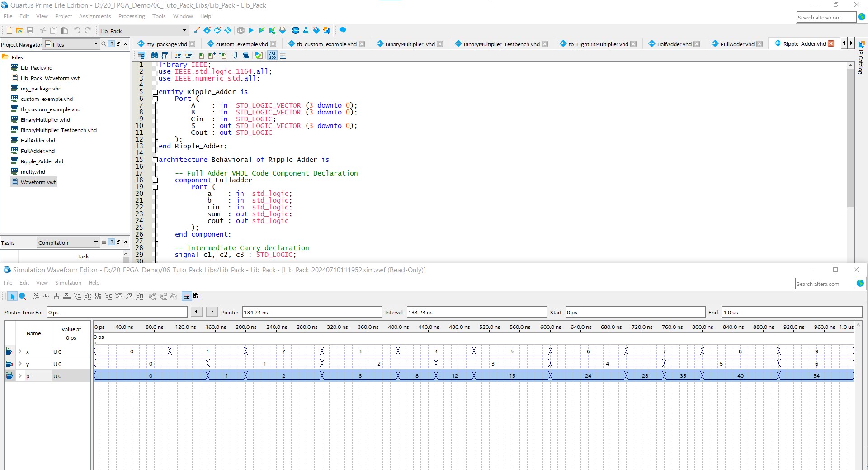Click the Stop Processing icon

coord(241,30)
